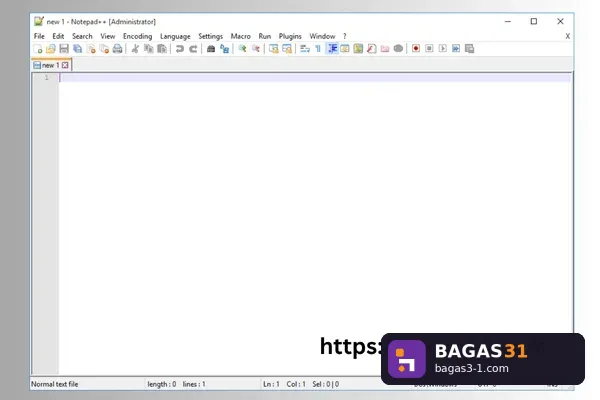Image resolution: width=600 pixels, height=400 pixels.
Task: Click the X at the menu bar's right end
Action: pyautogui.click(x=567, y=36)
